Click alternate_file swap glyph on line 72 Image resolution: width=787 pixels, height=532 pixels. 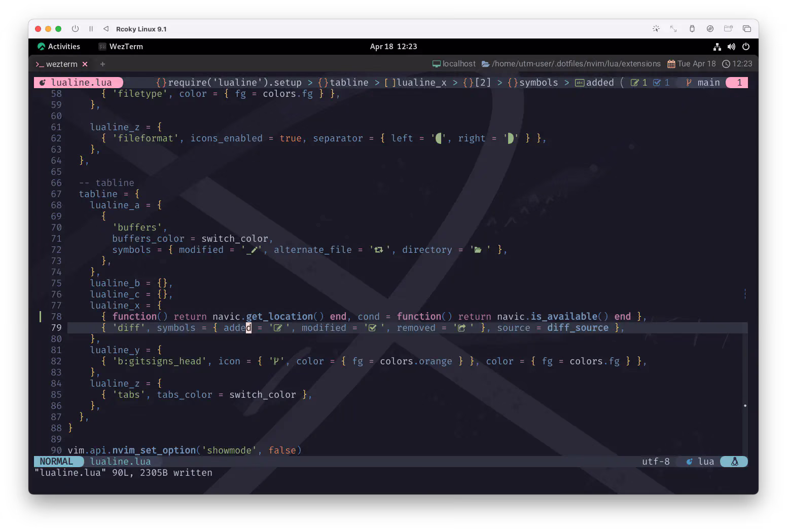click(379, 250)
